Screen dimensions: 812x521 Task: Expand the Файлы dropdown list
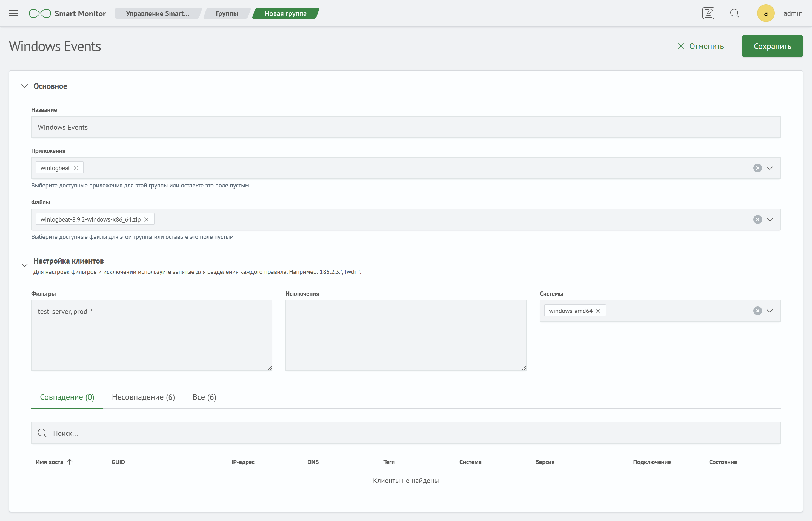click(x=770, y=219)
